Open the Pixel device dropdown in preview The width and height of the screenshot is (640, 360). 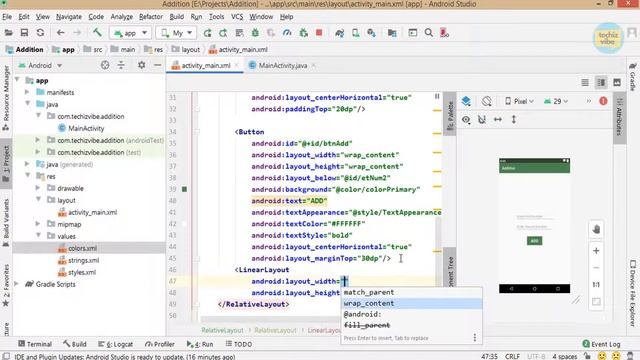pos(519,101)
